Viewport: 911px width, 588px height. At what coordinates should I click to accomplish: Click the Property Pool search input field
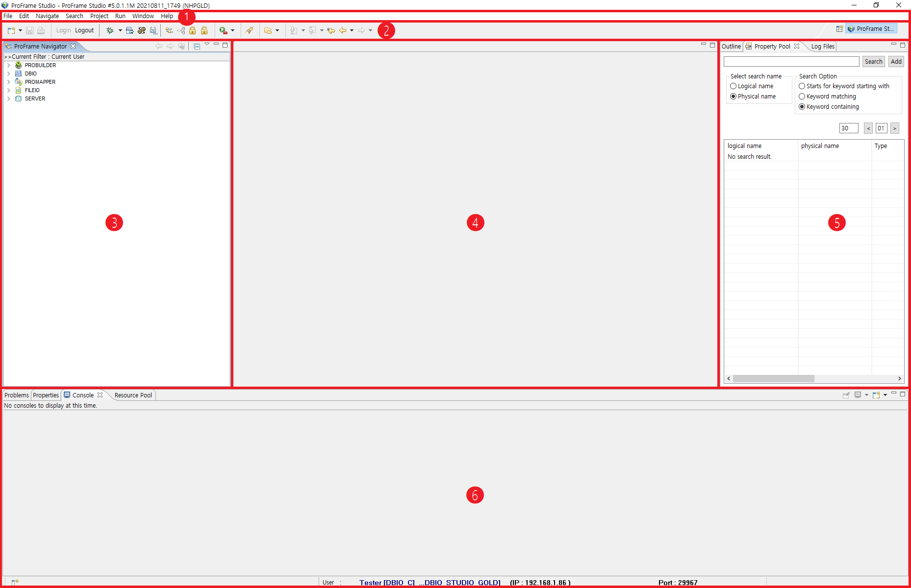tap(791, 61)
